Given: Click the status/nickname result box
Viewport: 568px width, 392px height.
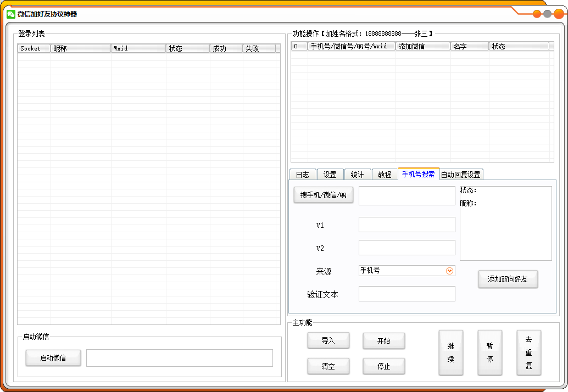Looking at the screenshot, I should [506, 223].
